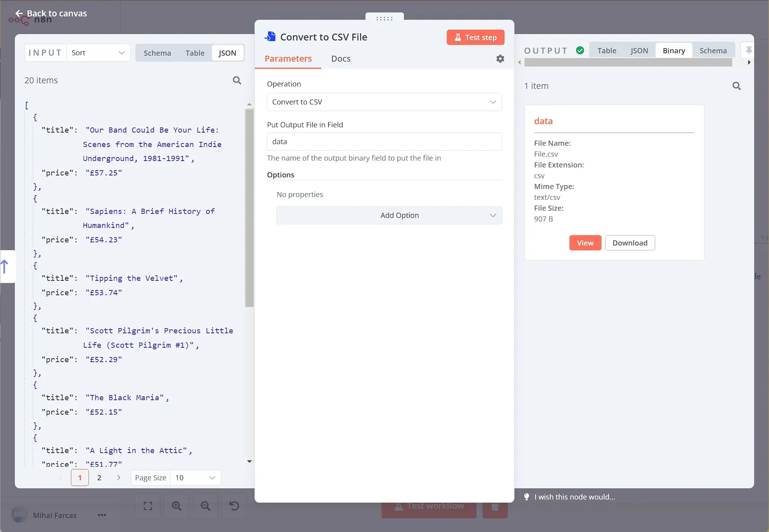769x532 pixels.
Task: Click the Mihai Farcas user avatar
Action: point(19,515)
